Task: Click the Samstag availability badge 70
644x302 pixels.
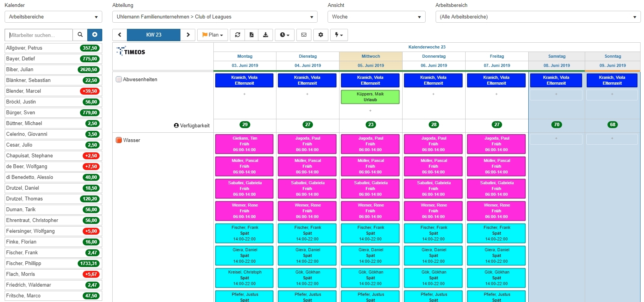Action: click(x=557, y=125)
